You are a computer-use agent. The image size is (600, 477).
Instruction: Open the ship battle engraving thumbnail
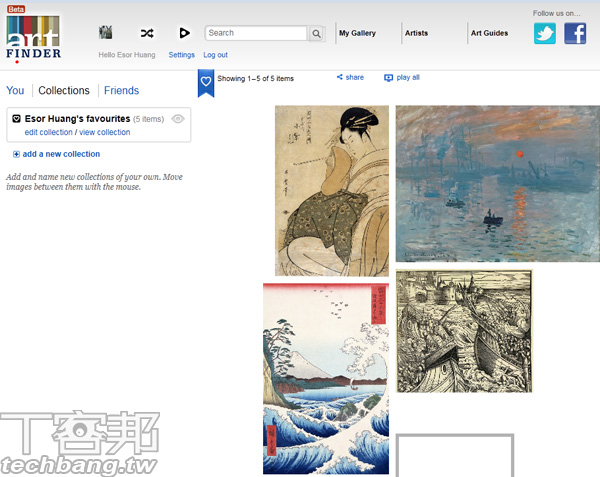point(464,331)
